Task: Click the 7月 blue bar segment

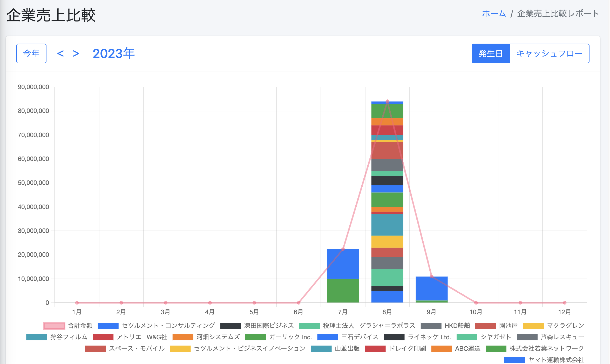Action: click(343, 264)
